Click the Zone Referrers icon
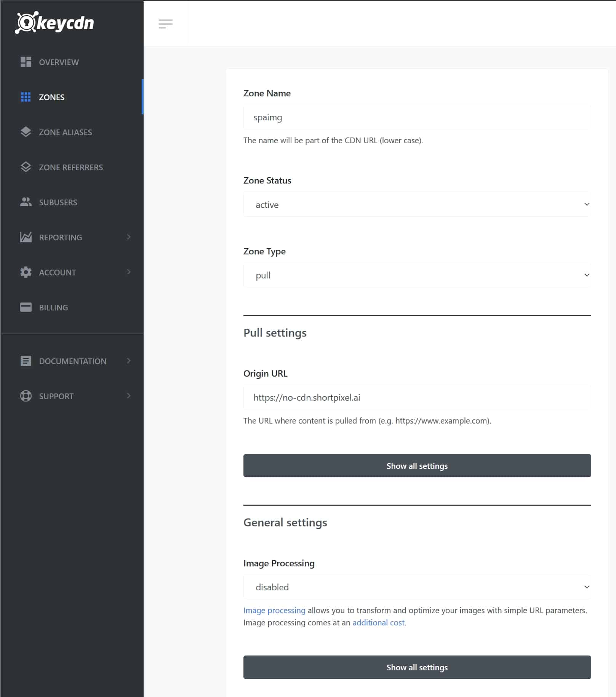The height and width of the screenshot is (697, 616). tap(26, 167)
